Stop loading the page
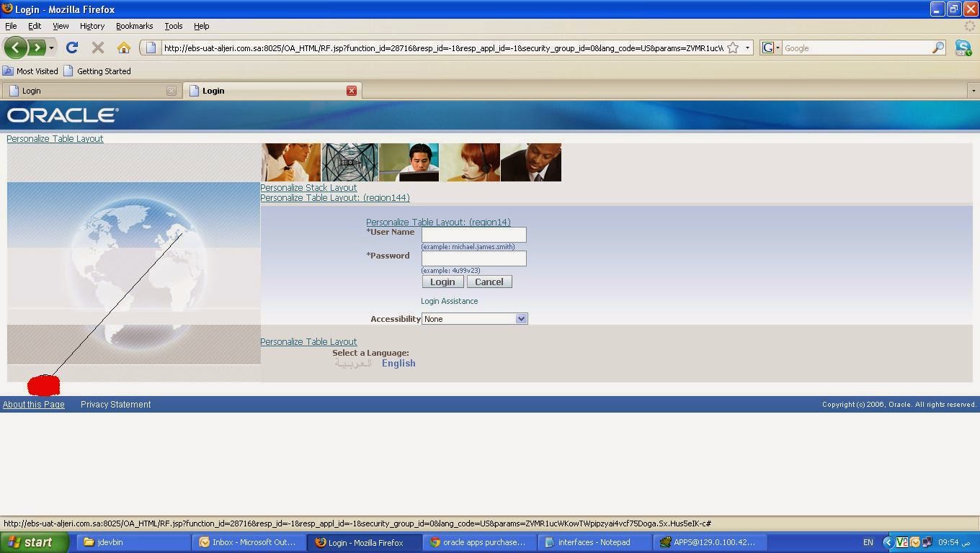The image size is (980, 553). pos(98,48)
